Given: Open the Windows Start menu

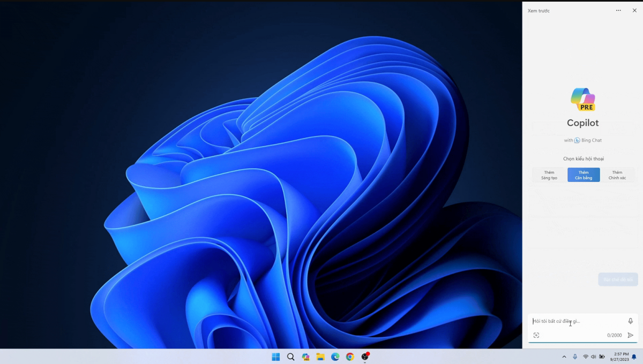Looking at the screenshot, I should point(276,357).
